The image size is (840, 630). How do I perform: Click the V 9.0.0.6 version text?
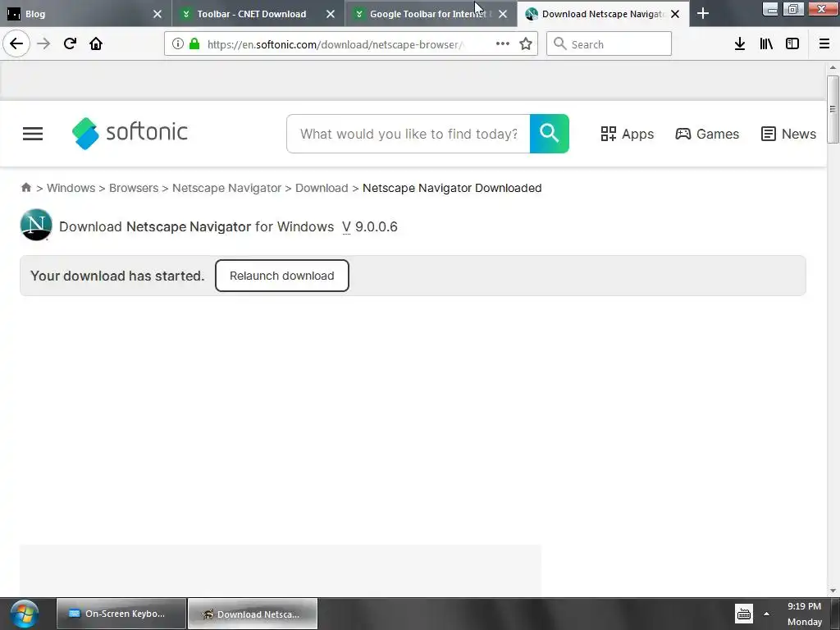coord(370,227)
